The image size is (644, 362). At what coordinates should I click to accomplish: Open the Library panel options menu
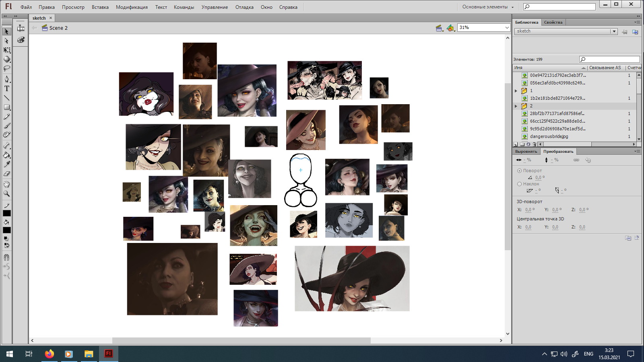click(x=637, y=22)
